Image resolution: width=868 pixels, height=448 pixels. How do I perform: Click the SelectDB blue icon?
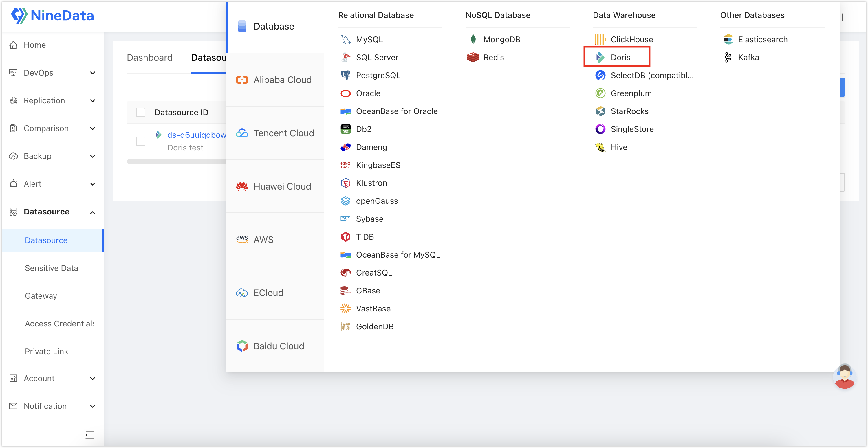pyautogui.click(x=600, y=75)
